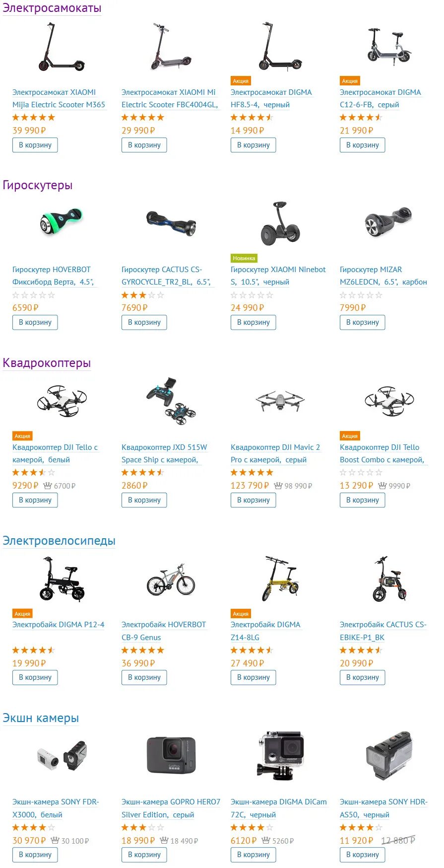Open the Электросамокаты category heading

(x=52, y=8)
